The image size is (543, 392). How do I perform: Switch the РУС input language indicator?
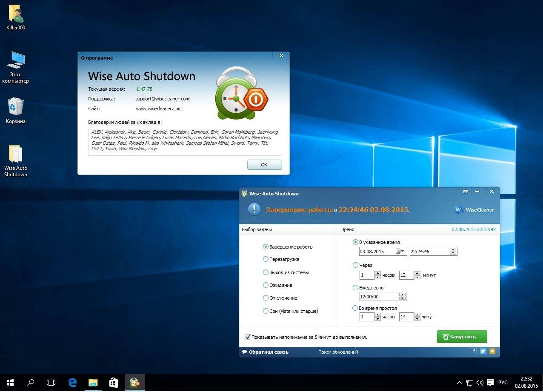click(503, 383)
